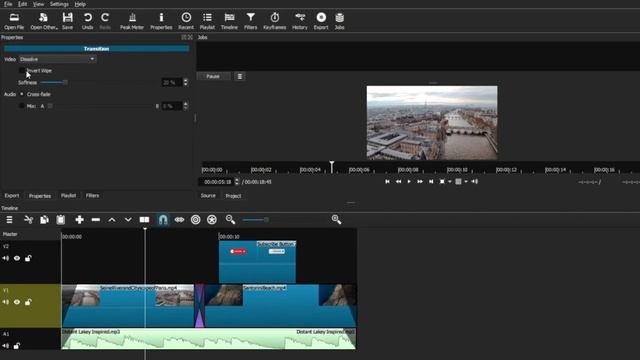Open the Recent files panel
This screenshot has width=640, height=360.
[x=186, y=21]
